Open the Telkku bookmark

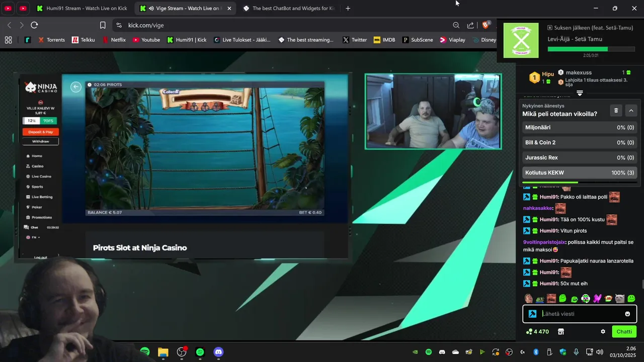tap(83, 40)
